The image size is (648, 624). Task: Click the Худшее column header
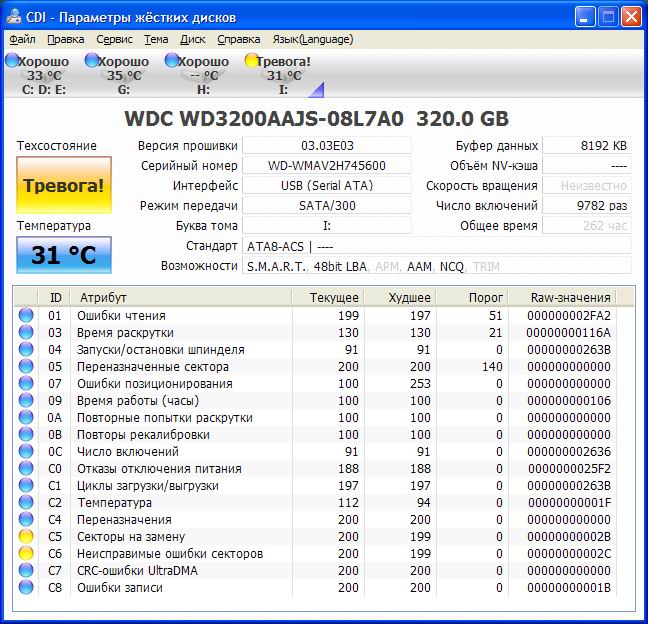pyautogui.click(x=400, y=297)
